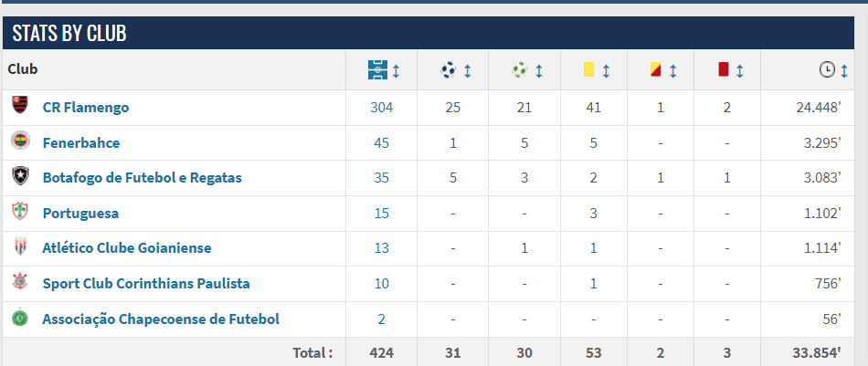The width and height of the screenshot is (868, 366).
Task: Click the goals soccer ball header icon
Action: (450, 69)
